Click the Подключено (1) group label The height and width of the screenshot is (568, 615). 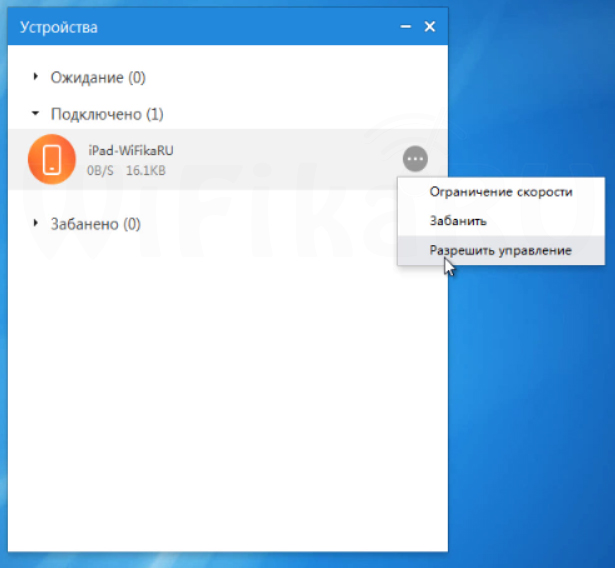107,114
